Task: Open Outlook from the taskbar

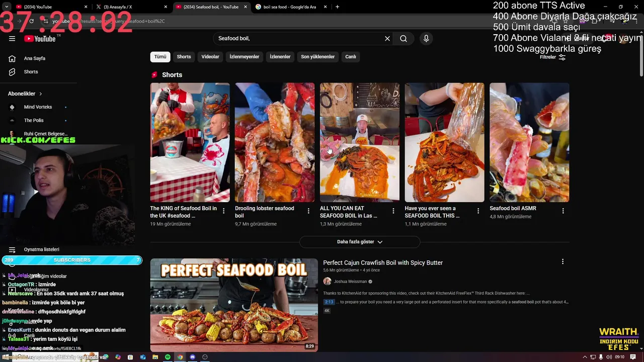Action: pos(143,357)
